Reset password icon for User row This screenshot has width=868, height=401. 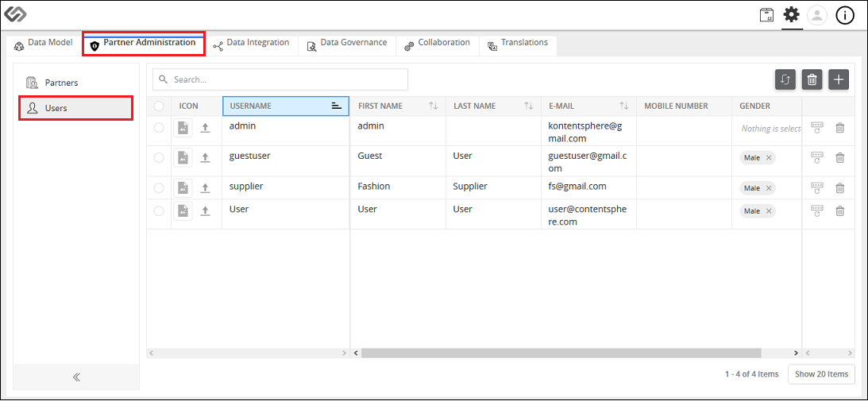[x=817, y=211]
